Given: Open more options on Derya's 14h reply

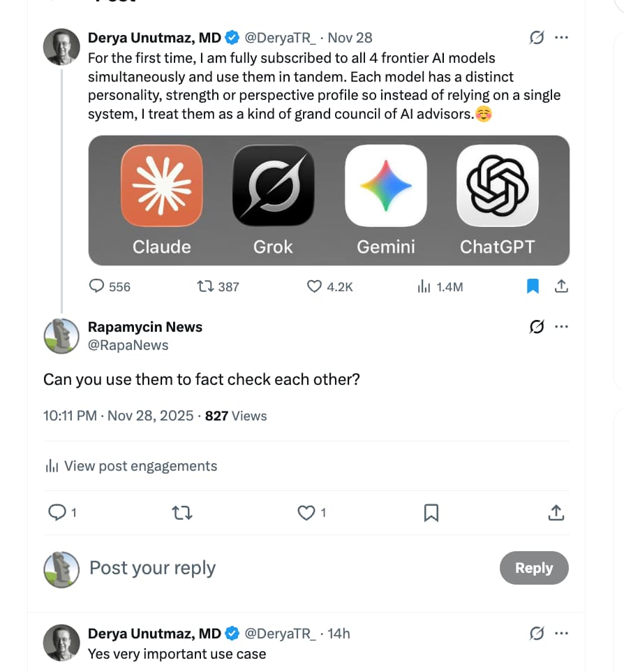Looking at the screenshot, I should (x=561, y=634).
